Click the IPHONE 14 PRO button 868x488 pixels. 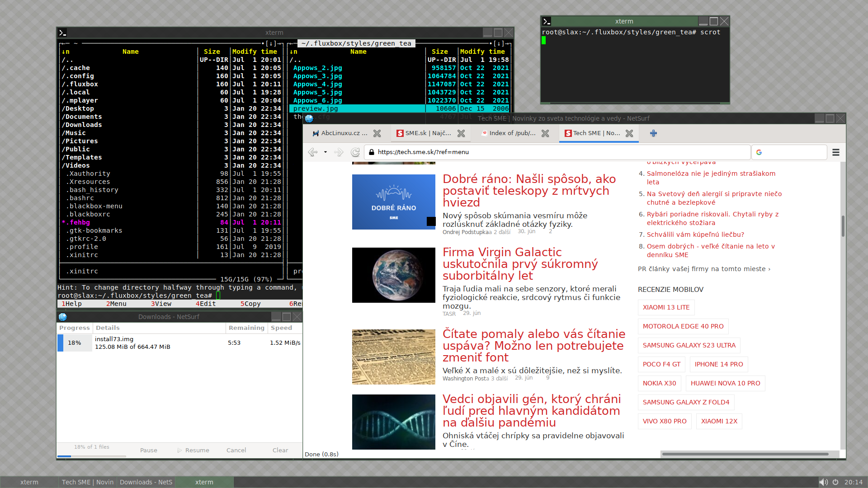pyautogui.click(x=719, y=364)
